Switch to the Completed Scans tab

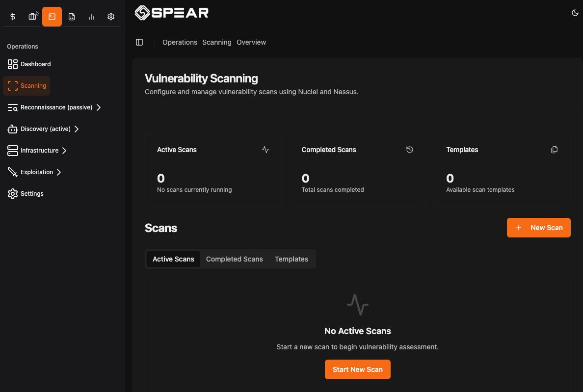[x=235, y=259]
